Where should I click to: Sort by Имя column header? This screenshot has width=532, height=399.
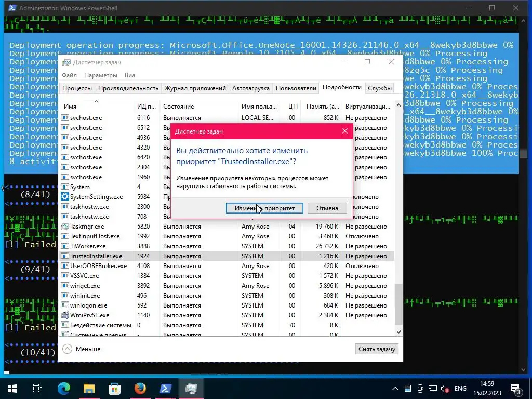96,106
